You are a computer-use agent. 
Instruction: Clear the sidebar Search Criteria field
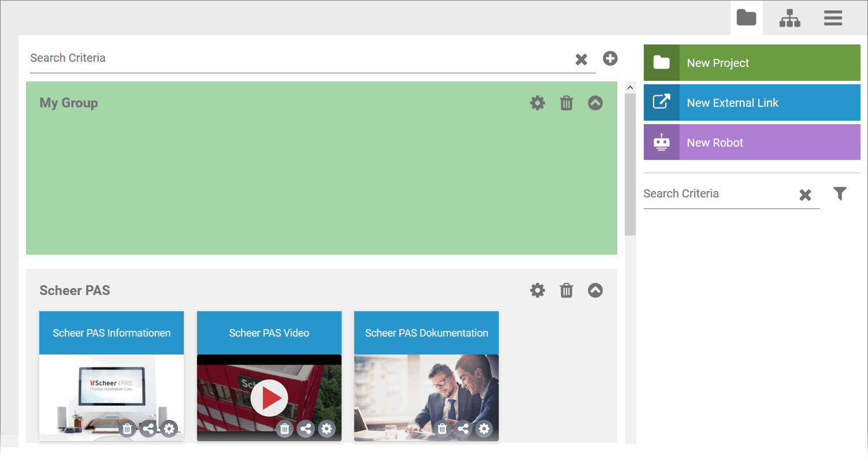coord(805,195)
